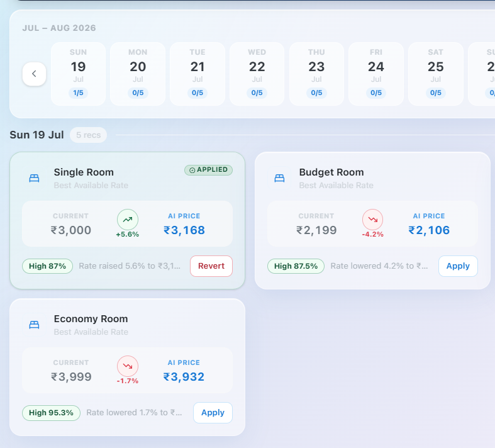This screenshot has width=495, height=448.
Task: Click the Economy Room card title
Action: tap(91, 319)
